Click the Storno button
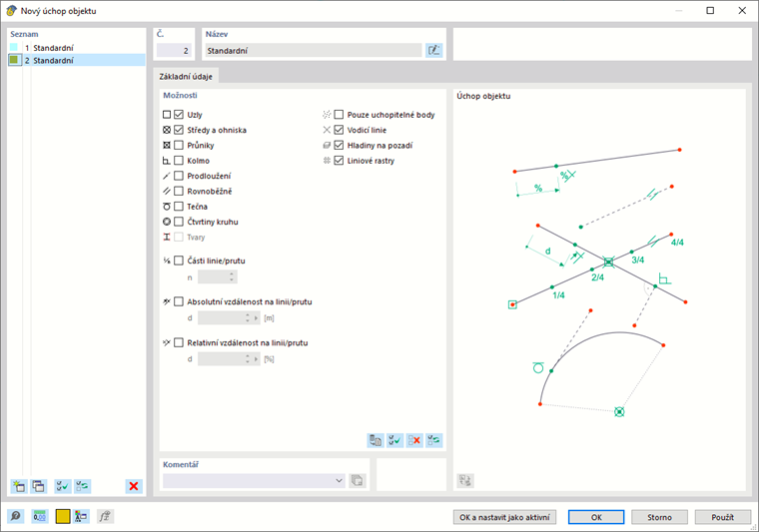The width and height of the screenshot is (759, 532). (659, 517)
